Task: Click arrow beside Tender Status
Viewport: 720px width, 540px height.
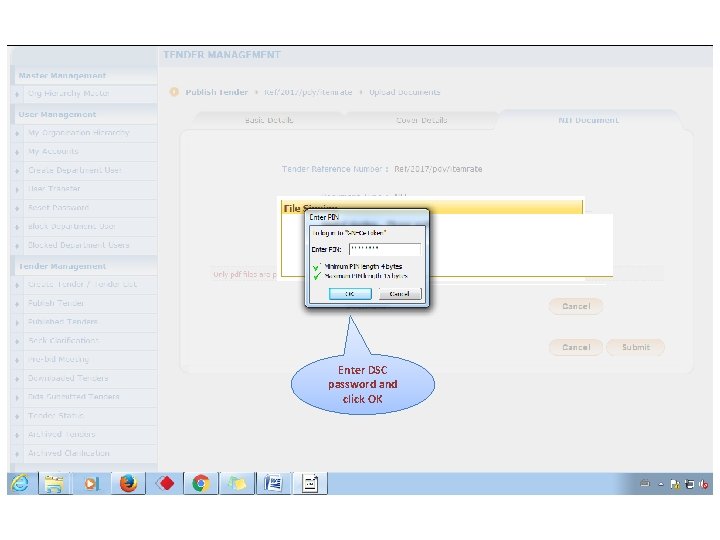Action: 17,416
